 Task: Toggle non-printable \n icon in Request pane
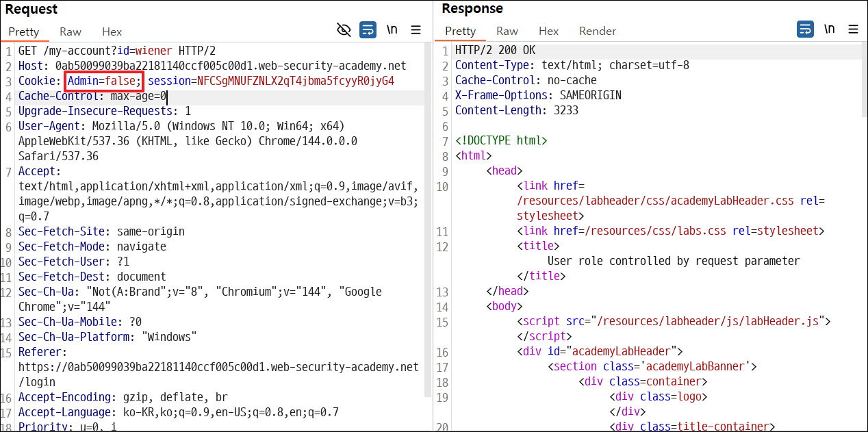click(x=392, y=29)
